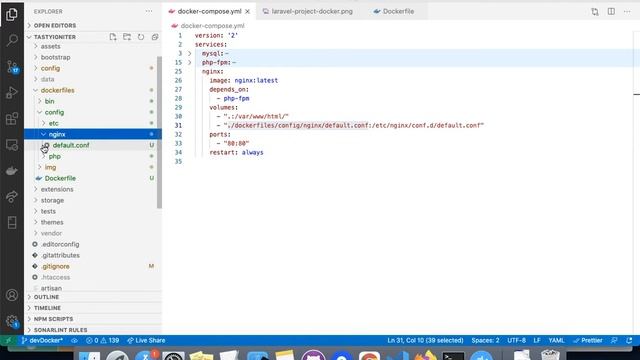Expand the assets folder
Viewport: 640px width, 360px height.
93,46
